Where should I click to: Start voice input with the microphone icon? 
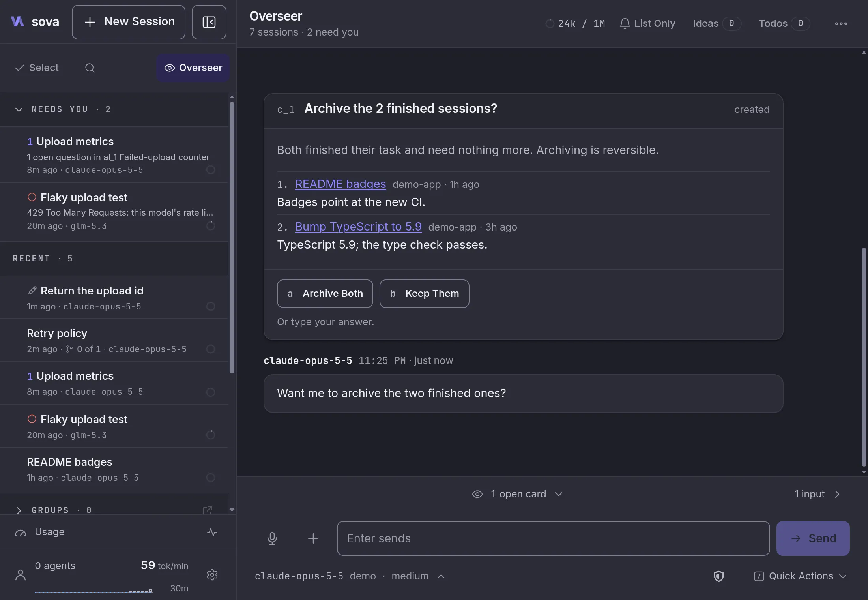[272, 538]
